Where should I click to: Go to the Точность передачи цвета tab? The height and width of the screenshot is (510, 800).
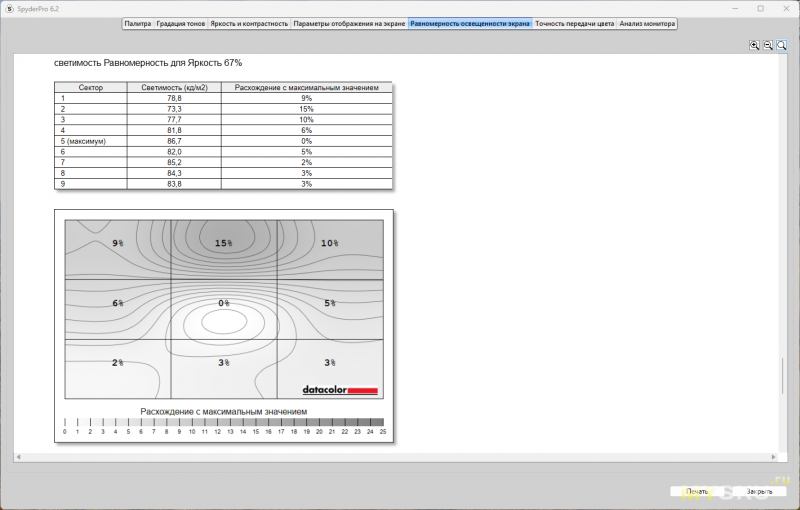click(x=574, y=22)
